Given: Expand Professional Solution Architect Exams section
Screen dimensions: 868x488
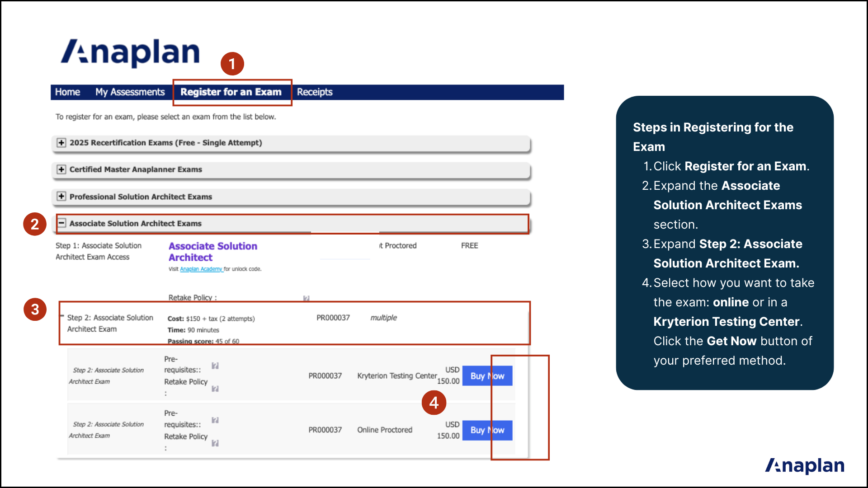Looking at the screenshot, I should 61,197.
